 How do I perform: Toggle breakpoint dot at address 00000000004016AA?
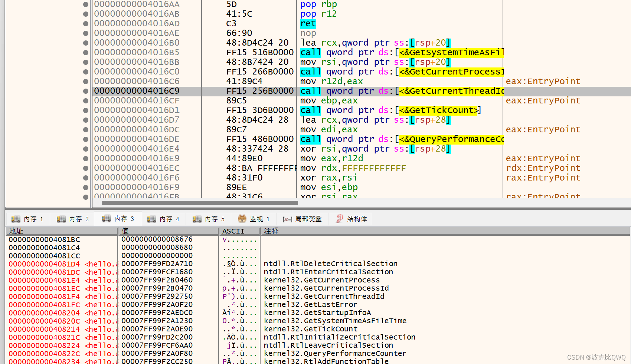coord(86,4)
